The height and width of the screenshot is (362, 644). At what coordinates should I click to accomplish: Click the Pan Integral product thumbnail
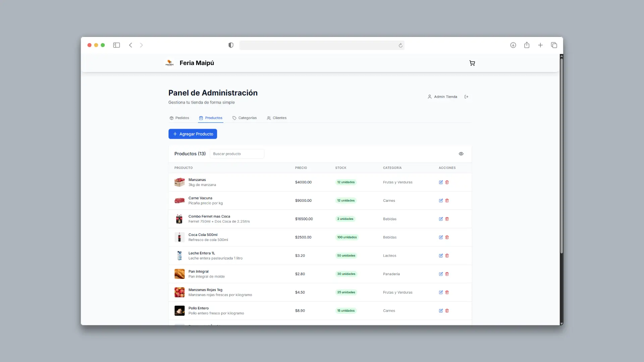[x=179, y=274]
